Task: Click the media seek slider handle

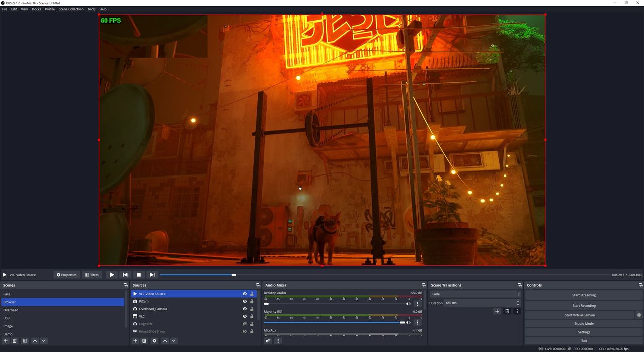Action: coord(234,275)
